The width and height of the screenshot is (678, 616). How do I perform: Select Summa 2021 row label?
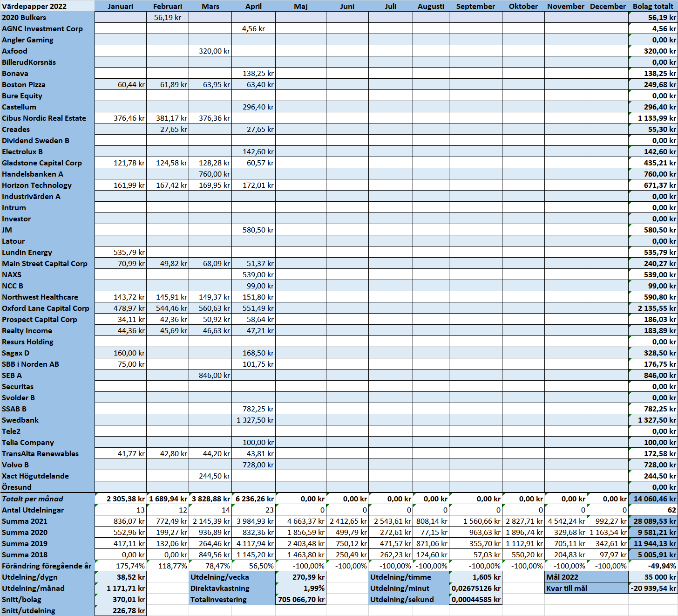[47, 521]
